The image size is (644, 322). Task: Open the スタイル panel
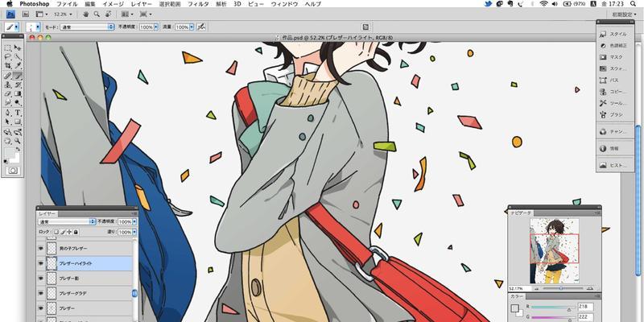pos(613,34)
